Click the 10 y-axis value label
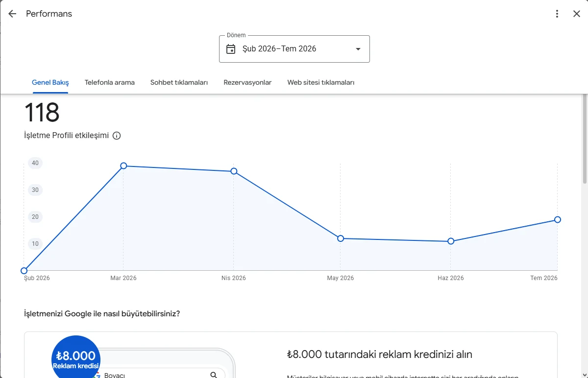The width and height of the screenshot is (588, 378). click(x=35, y=244)
